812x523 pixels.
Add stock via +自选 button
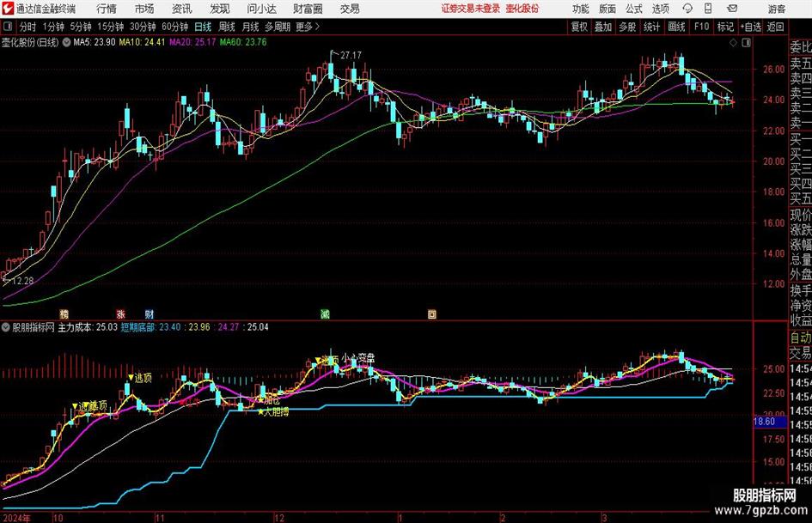point(750,27)
